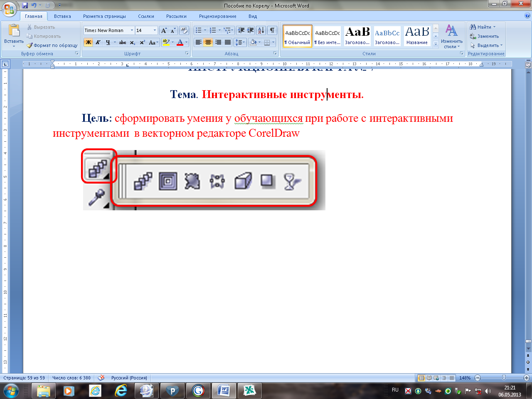Click the Zoom Out minus button
This screenshot has width=532, height=399.
coord(478,378)
